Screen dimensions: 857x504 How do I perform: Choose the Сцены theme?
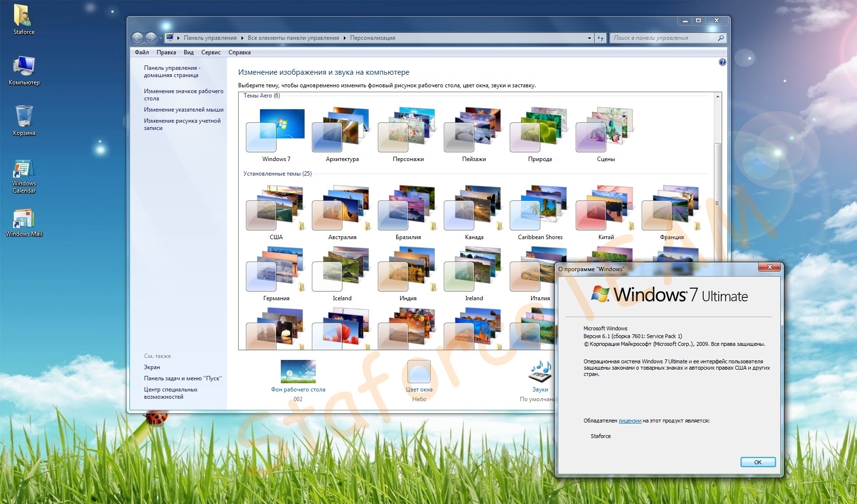coord(606,135)
